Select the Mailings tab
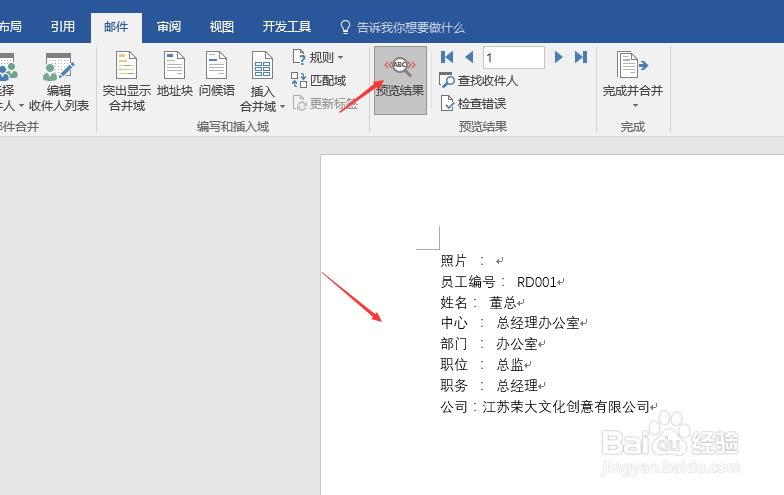Image resolution: width=784 pixels, height=495 pixels. (116, 27)
